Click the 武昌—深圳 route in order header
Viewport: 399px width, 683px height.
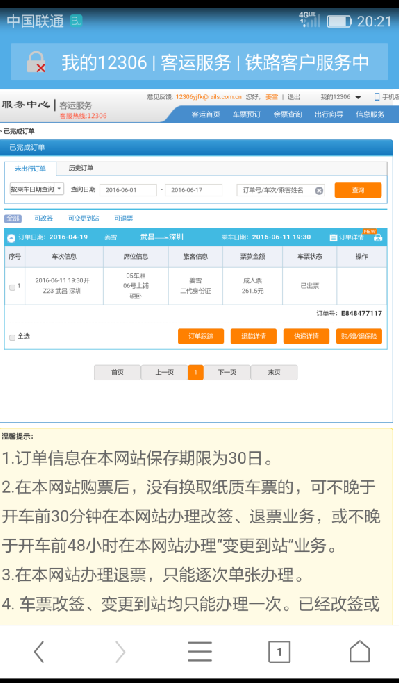tap(161, 237)
